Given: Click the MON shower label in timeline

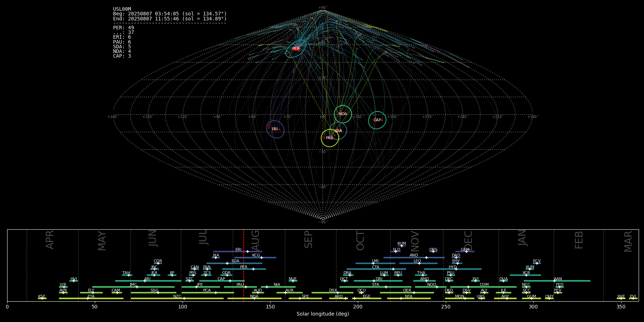Looking at the screenshot, I should 459,297.
